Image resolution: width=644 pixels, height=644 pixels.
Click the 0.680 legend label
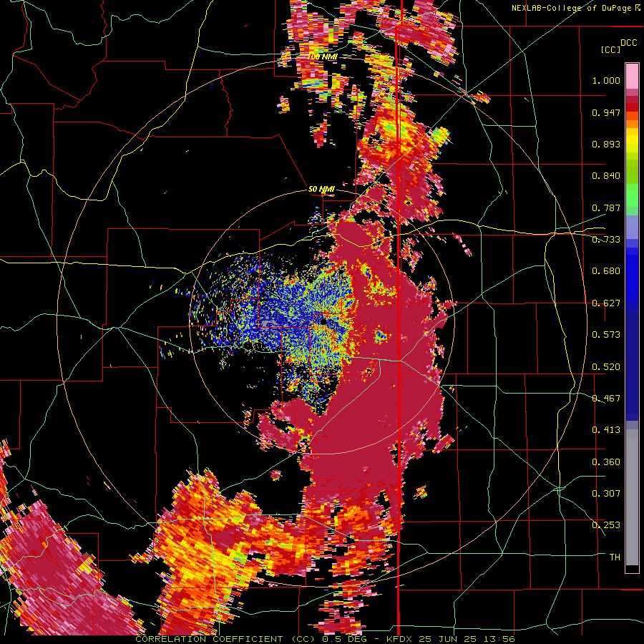tap(606, 271)
